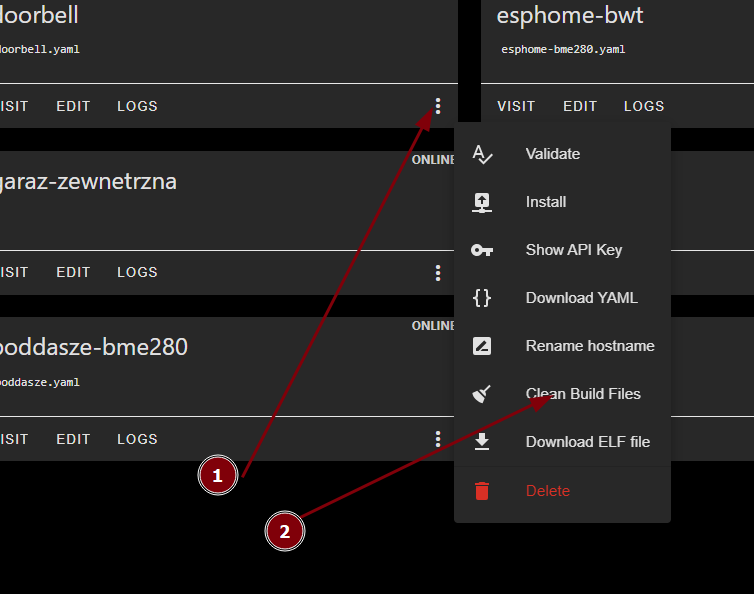Click the key icon for API Key
This screenshot has height=594, width=754.
pos(482,250)
